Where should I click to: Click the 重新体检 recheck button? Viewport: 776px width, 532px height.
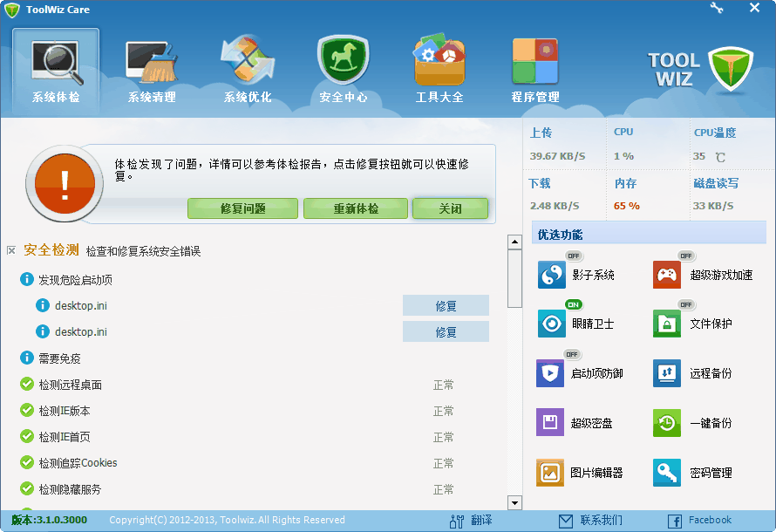point(356,208)
